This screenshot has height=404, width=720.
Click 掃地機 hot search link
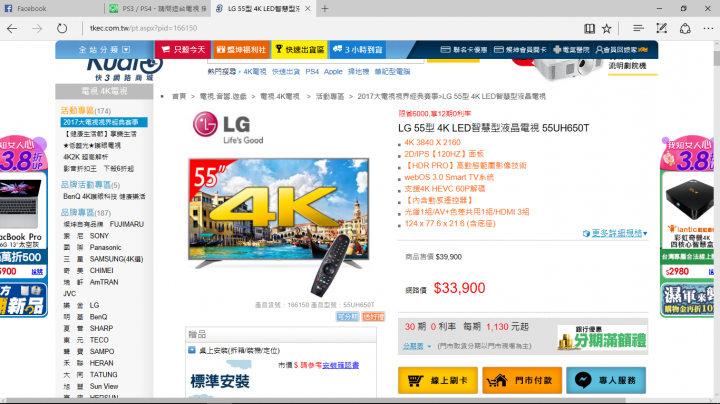pos(358,72)
